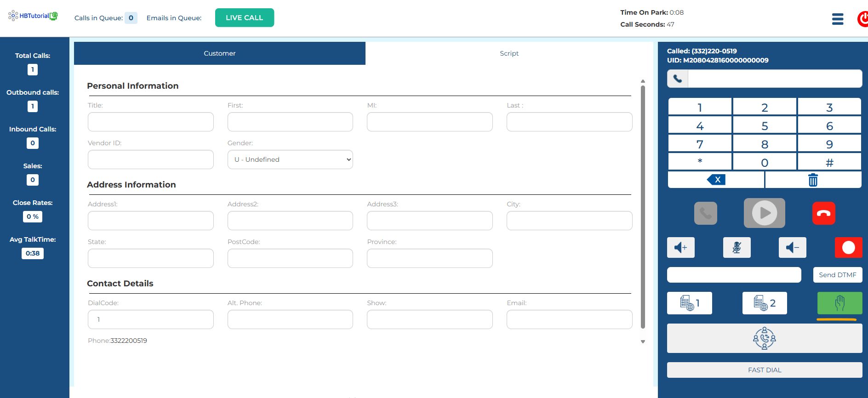Click the Calls in Queue count 0
Screen dimensions: 868x398
[x=131, y=18]
